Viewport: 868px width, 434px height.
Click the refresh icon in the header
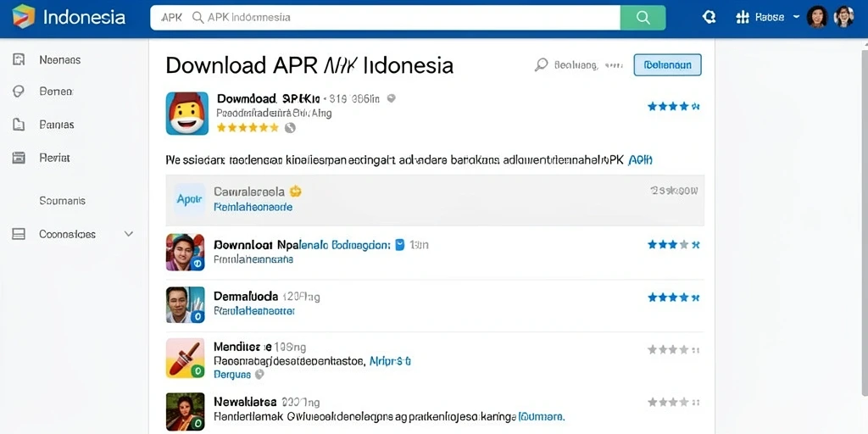[709, 17]
